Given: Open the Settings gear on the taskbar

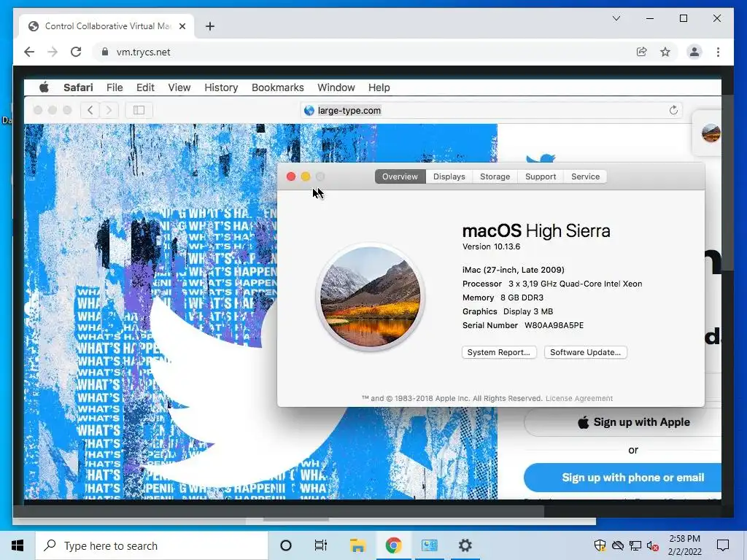Looking at the screenshot, I should pyautogui.click(x=465, y=545).
